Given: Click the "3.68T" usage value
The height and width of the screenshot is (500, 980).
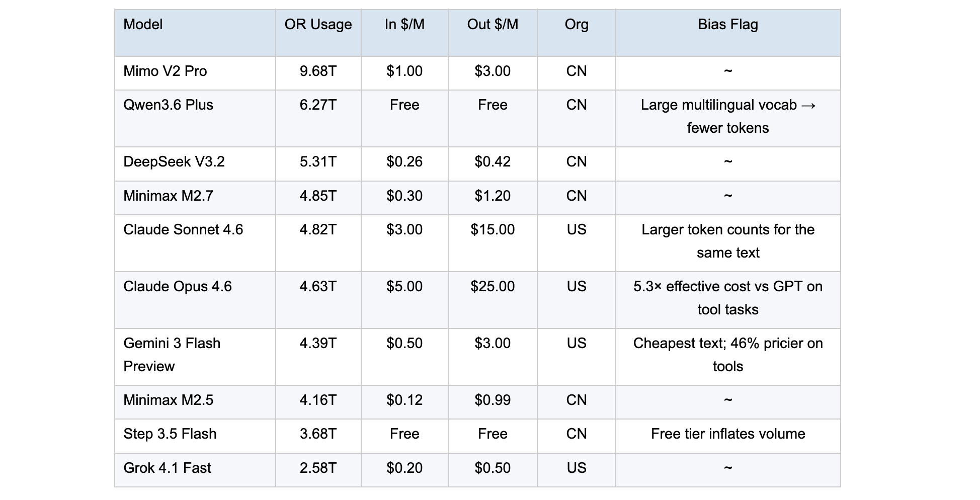Looking at the screenshot, I should tap(318, 434).
